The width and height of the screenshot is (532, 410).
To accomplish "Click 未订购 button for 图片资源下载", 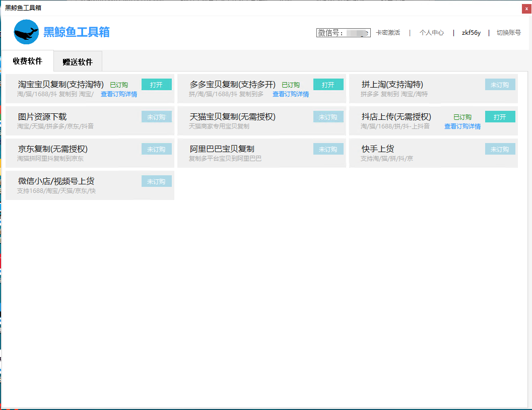I will pos(156,117).
